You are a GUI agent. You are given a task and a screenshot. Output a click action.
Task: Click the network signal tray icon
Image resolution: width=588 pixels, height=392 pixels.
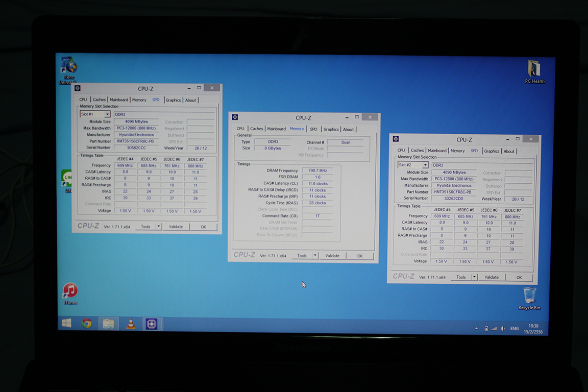494,329
